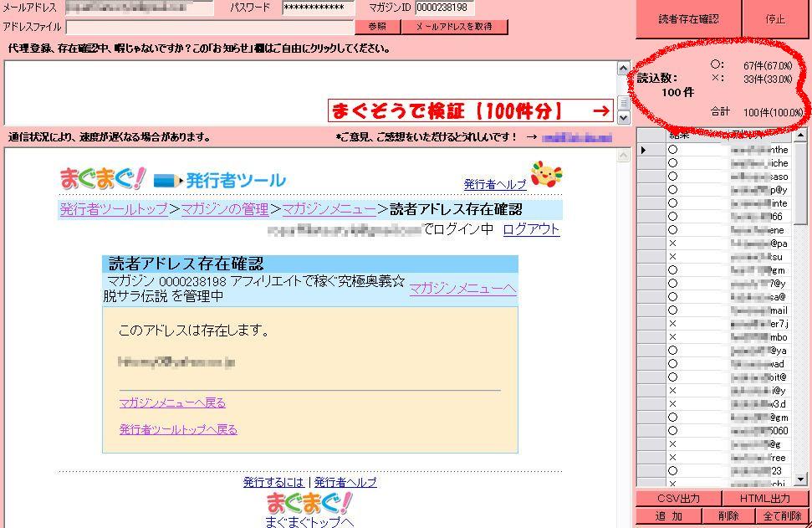Click the 削除 delete button
The width and height of the screenshot is (812, 528).
coord(728,516)
